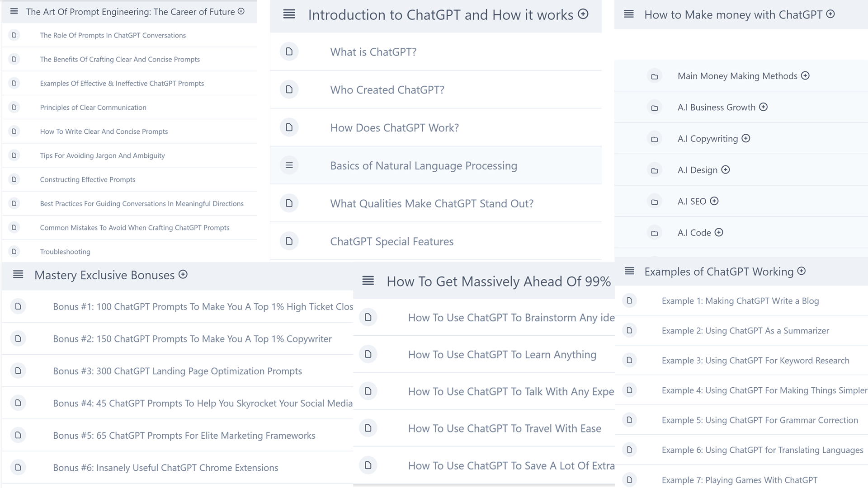The image size is (868, 488).
Task: Select 'Bonus #5: 65 ChatGPT Prompts For Elite Marketing Frameworks'
Action: pyautogui.click(x=184, y=435)
